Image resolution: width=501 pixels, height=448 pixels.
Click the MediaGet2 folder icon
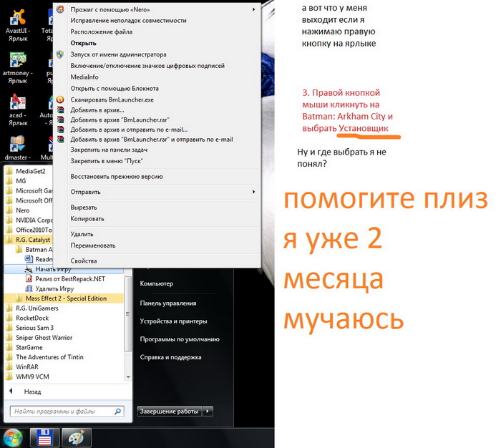[x=9, y=171]
